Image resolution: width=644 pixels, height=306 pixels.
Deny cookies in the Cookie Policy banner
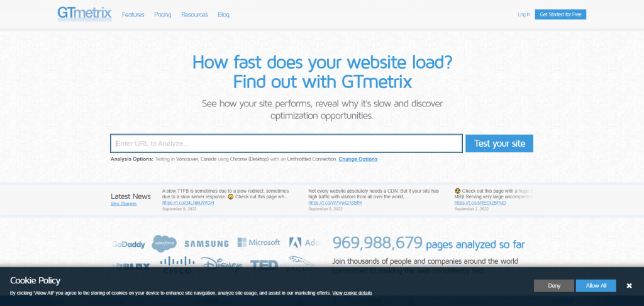pyautogui.click(x=554, y=286)
